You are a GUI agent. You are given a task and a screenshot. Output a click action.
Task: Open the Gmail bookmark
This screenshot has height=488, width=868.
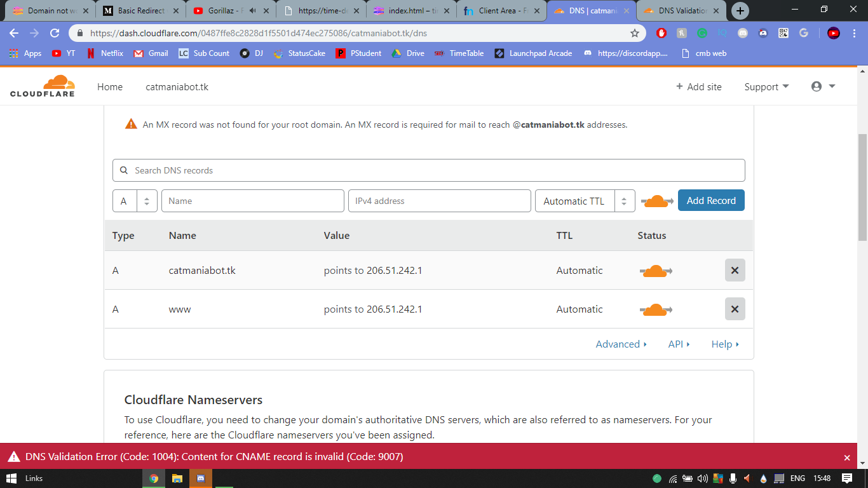tap(151, 53)
